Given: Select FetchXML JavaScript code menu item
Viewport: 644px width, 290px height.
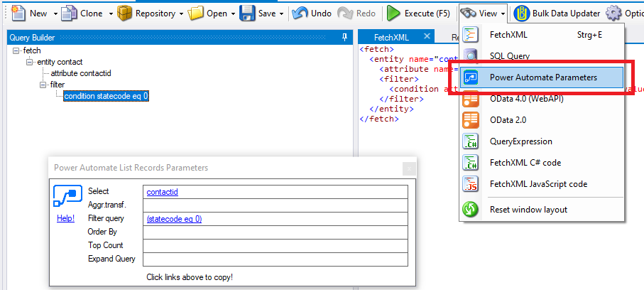Looking at the screenshot, I should pyautogui.click(x=542, y=184).
